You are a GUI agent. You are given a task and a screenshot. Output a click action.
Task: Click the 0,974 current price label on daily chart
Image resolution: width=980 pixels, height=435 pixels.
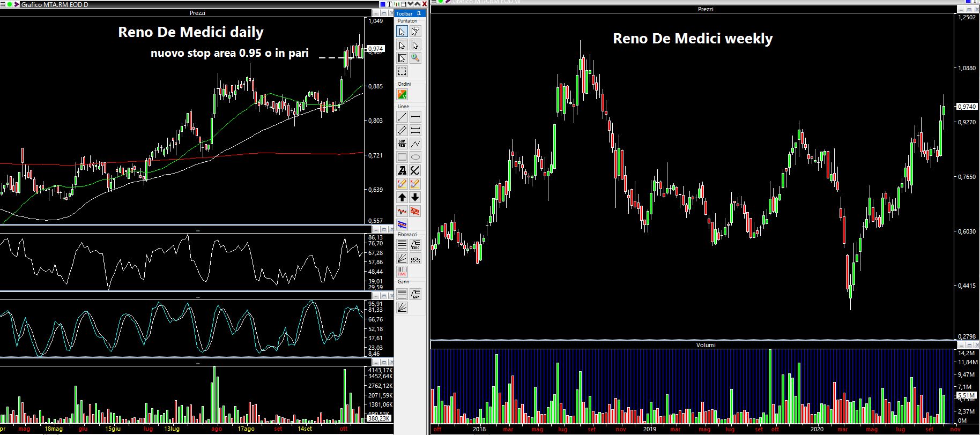point(375,49)
